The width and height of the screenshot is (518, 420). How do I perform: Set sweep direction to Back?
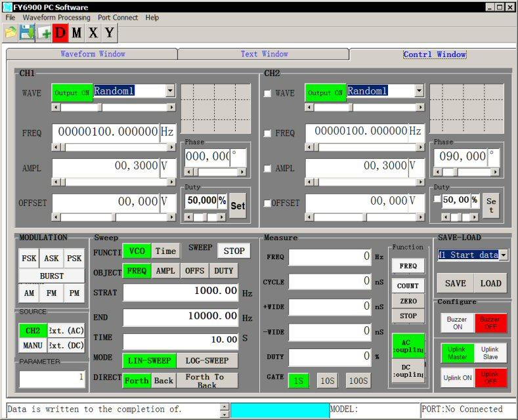(x=163, y=381)
